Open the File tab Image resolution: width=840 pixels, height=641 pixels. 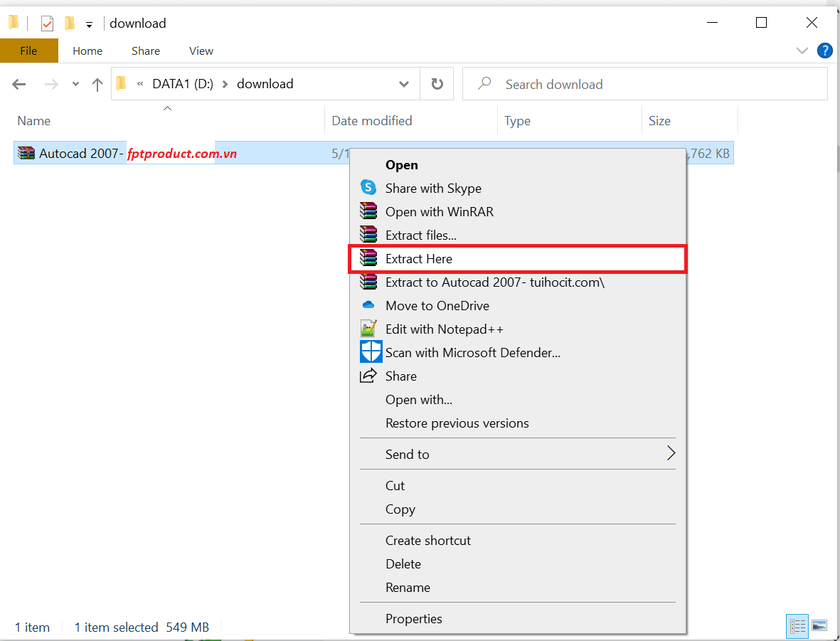29,51
